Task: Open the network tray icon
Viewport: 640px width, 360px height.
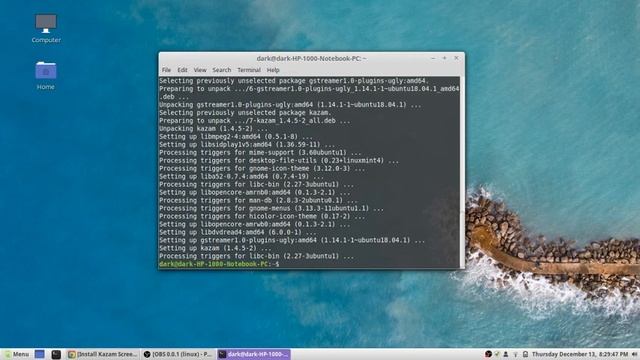Action: pos(516,354)
